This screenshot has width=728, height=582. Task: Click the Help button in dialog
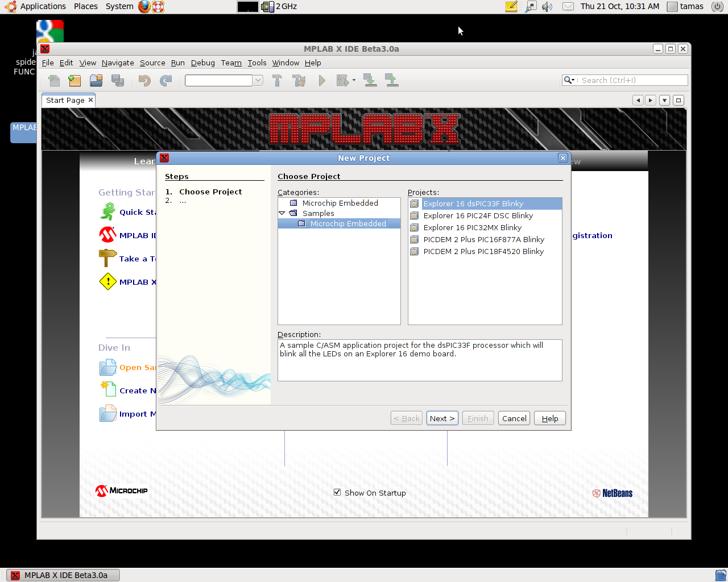[550, 418]
